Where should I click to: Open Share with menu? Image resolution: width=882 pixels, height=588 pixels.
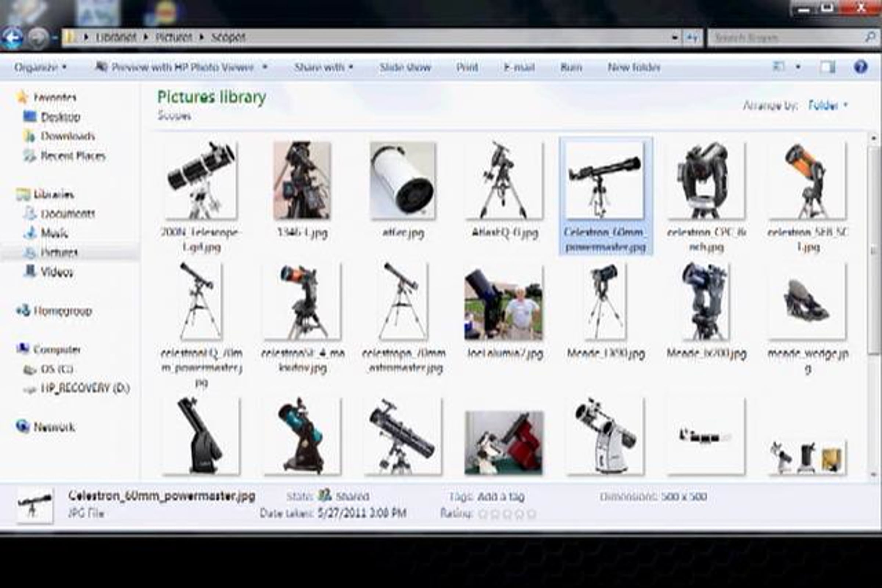point(323,68)
